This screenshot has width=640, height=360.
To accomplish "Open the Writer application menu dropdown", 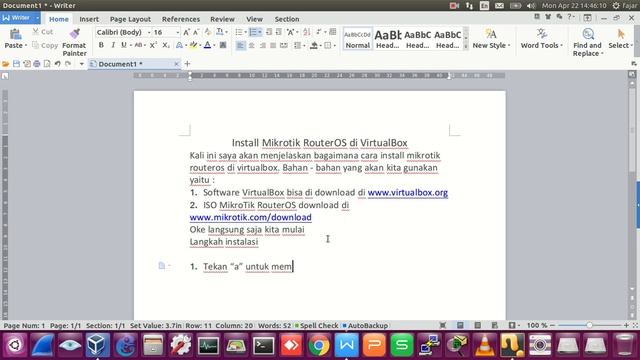I will click(37, 18).
